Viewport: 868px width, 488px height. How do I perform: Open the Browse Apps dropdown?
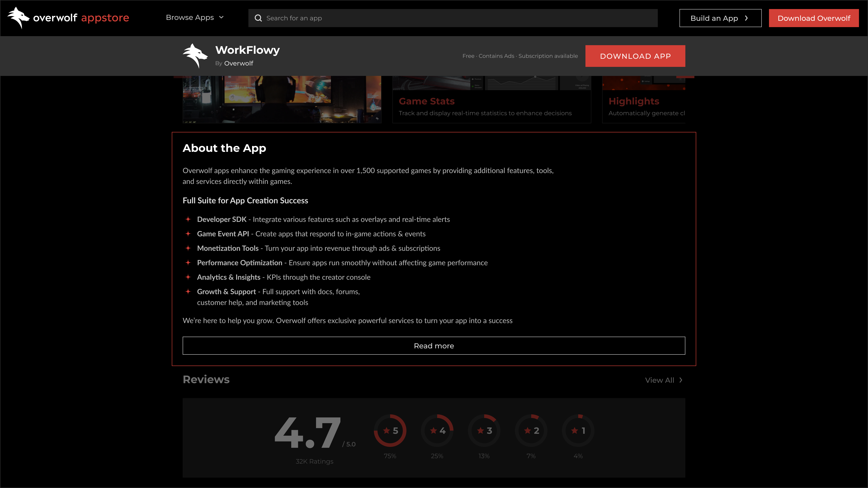(194, 18)
